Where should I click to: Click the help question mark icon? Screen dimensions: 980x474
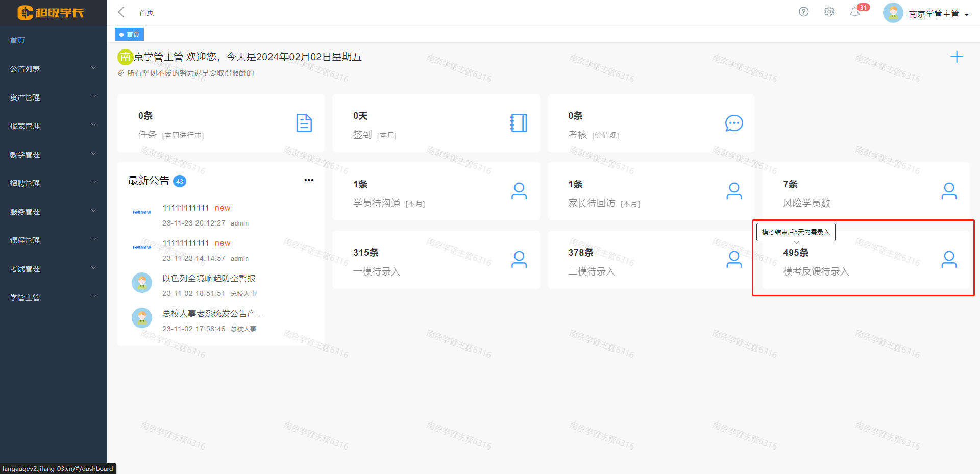[803, 12]
